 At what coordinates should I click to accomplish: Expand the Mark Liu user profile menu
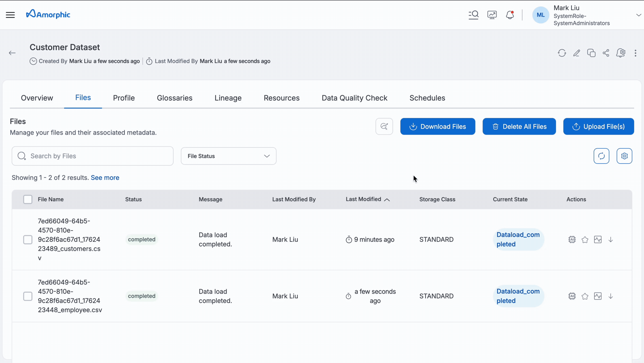pos(638,15)
